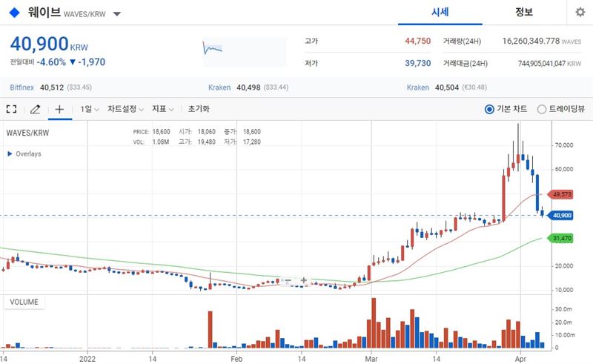The image size is (593, 364).
Task: Click the 초기화 reset button
Action: coord(200,109)
